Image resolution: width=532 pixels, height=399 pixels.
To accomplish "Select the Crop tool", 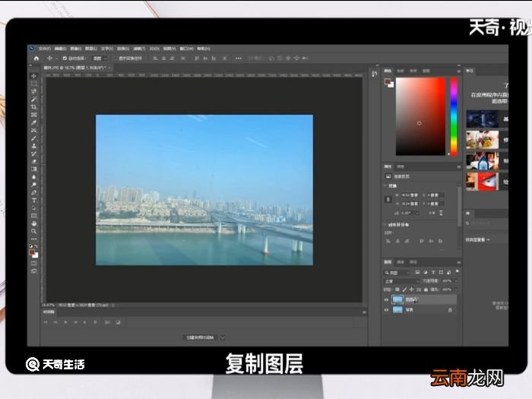I will click(x=33, y=107).
